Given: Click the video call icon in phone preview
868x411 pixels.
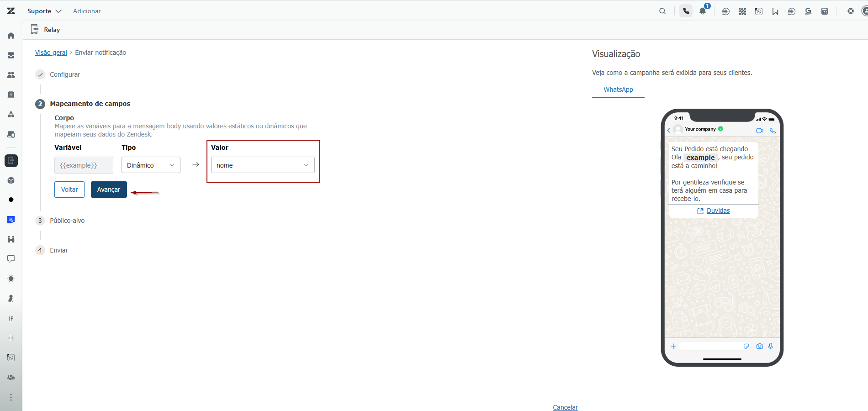Looking at the screenshot, I should [x=760, y=131].
